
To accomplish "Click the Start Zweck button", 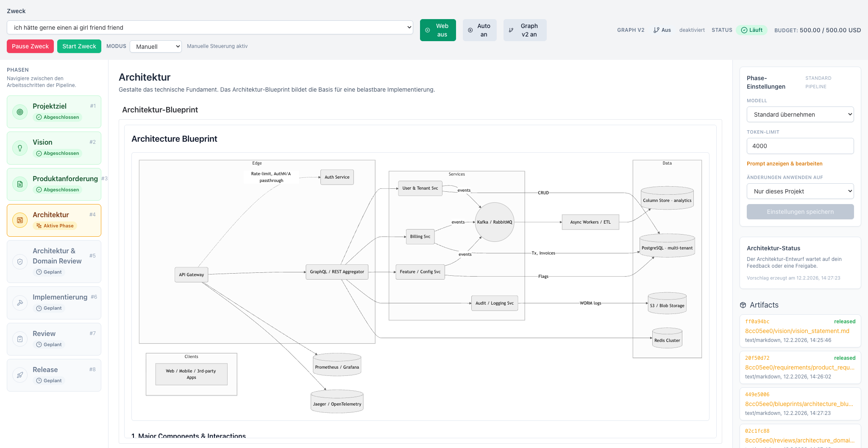I will [79, 46].
